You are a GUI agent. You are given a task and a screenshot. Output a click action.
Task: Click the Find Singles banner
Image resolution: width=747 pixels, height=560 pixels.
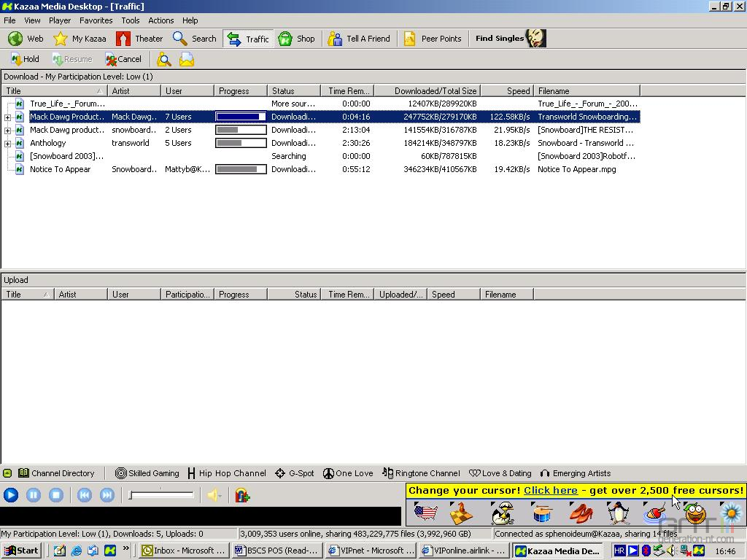510,39
